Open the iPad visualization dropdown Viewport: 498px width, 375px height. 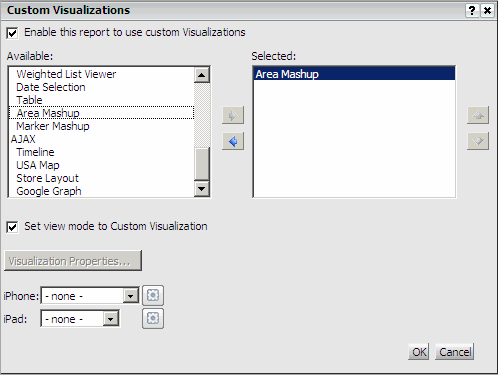[x=80, y=319]
